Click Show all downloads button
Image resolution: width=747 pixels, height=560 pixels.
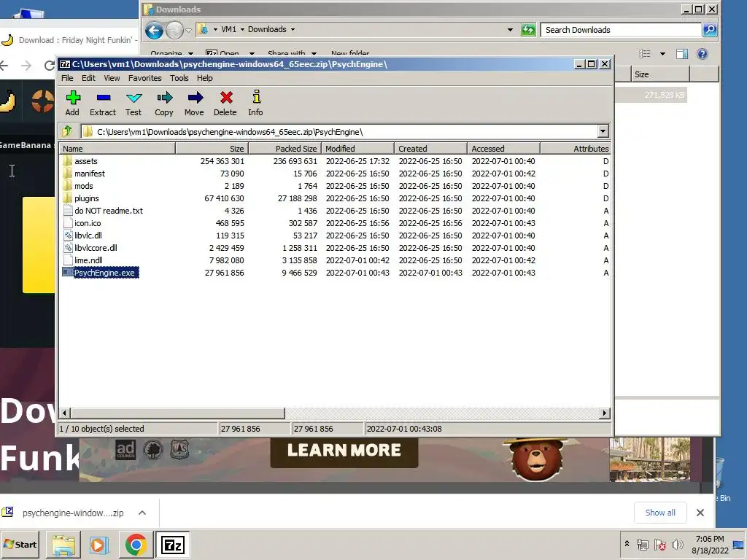click(x=660, y=513)
